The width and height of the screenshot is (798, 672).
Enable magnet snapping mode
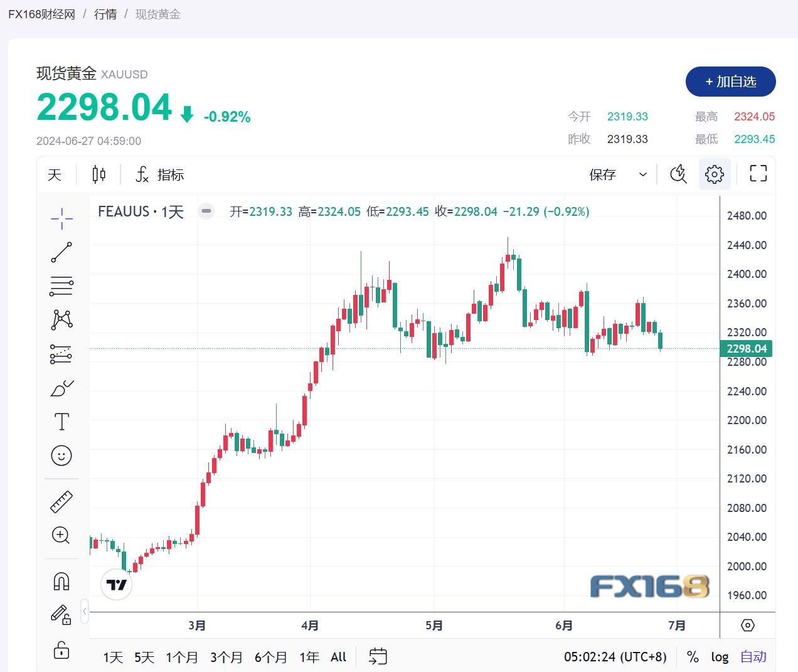[61, 581]
